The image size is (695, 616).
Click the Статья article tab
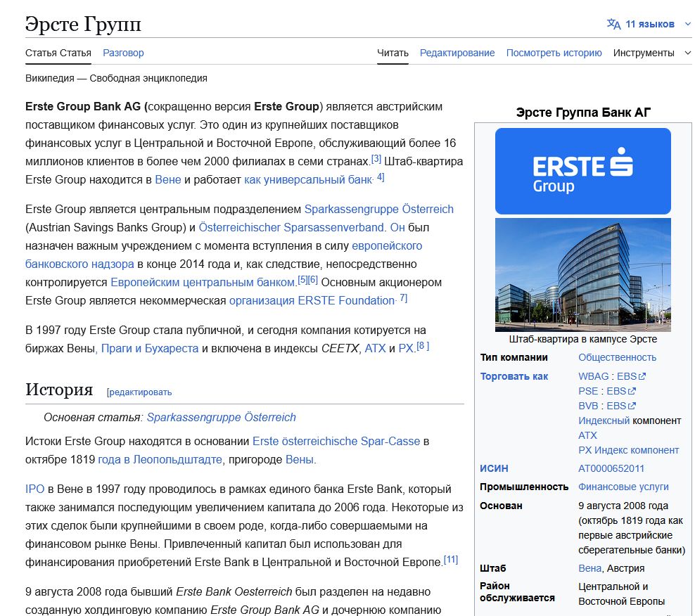coord(58,53)
